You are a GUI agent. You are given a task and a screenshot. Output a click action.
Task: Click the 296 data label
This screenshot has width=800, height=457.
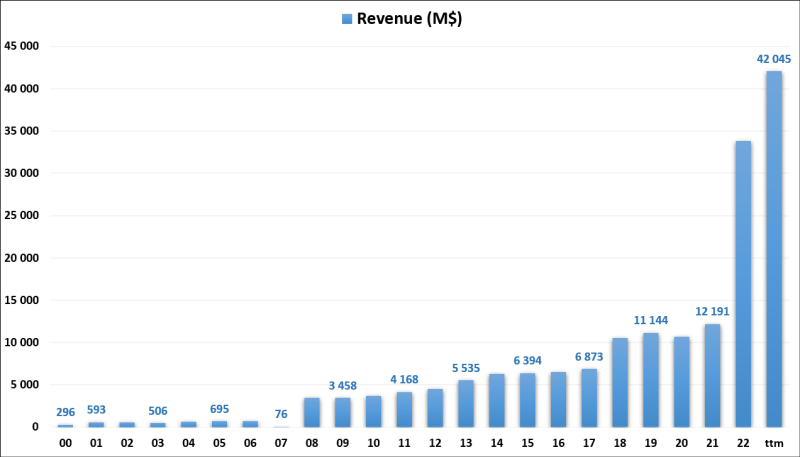pyautogui.click(x=66, y=412)
